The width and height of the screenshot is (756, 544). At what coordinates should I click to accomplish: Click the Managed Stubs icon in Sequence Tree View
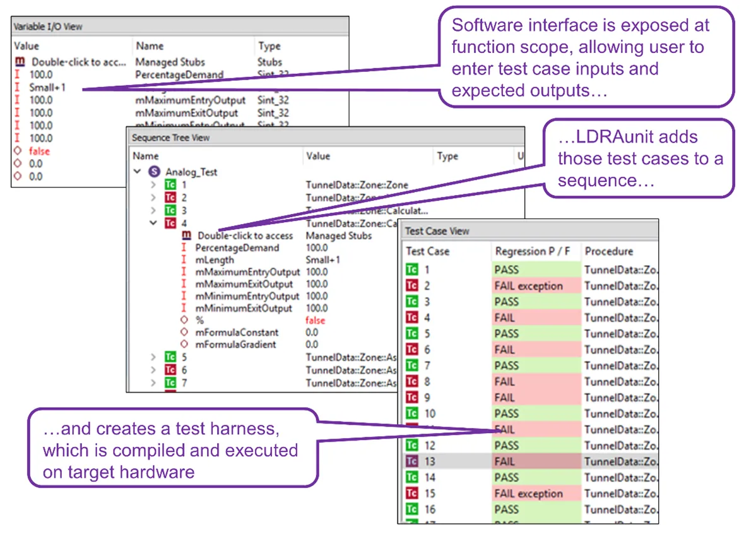(187, 235)
